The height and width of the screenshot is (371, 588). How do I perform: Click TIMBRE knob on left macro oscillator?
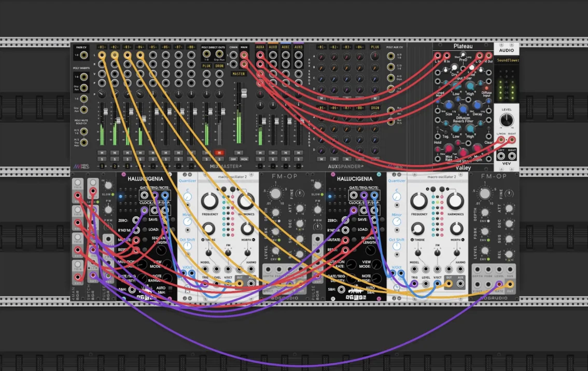point(208,228)
